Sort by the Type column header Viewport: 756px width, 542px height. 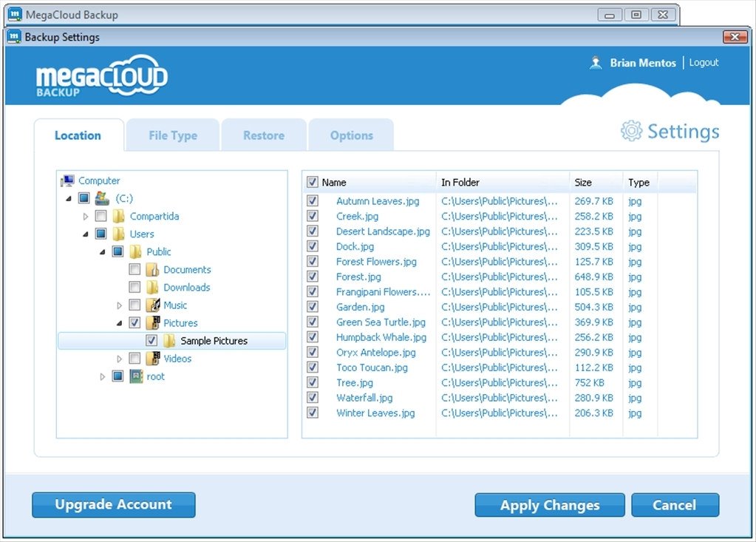640,183
